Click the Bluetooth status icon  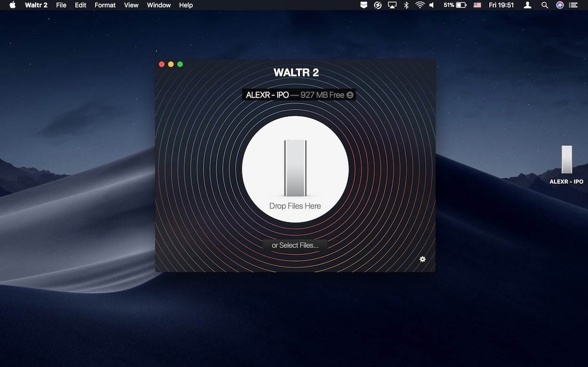(x=406, y=5)
